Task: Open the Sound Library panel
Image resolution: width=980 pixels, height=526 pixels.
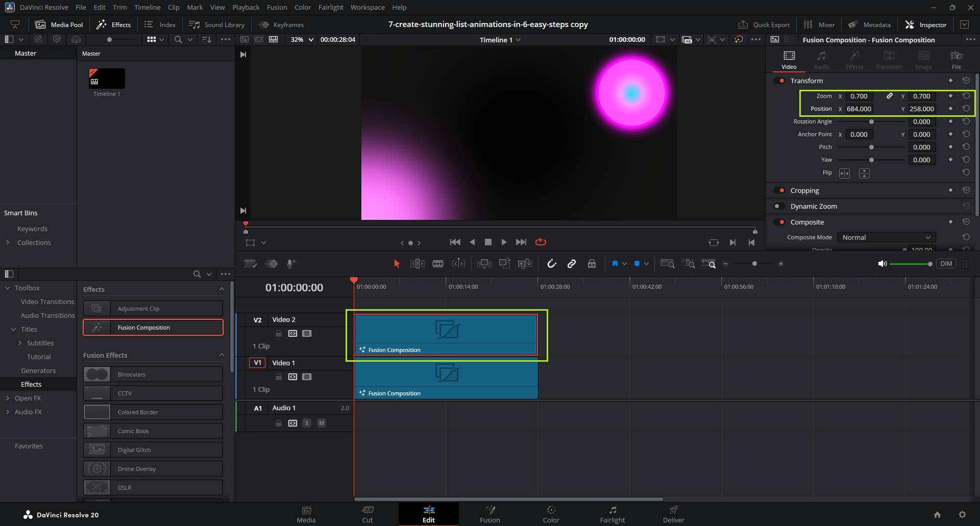Action: tap(217, 24)
